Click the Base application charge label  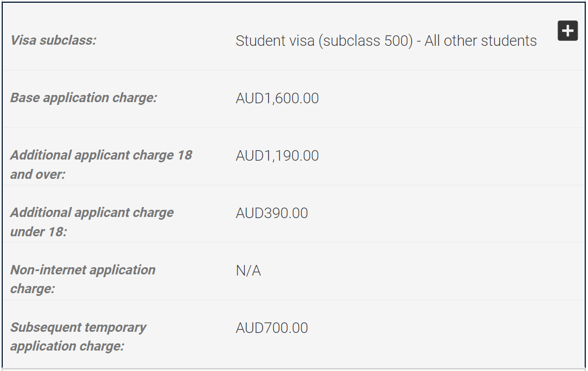pos(83,98)
